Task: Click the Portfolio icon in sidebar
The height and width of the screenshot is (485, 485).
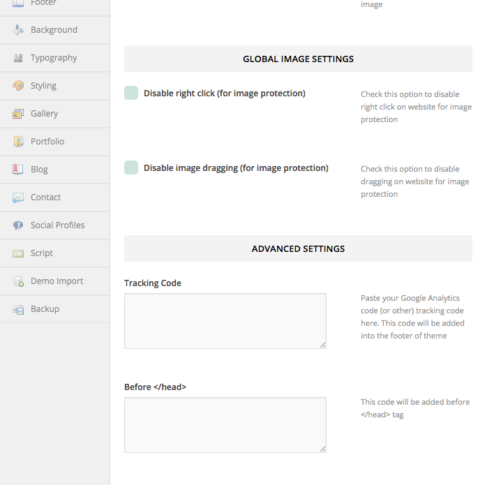Action: [x=18, y=142]
